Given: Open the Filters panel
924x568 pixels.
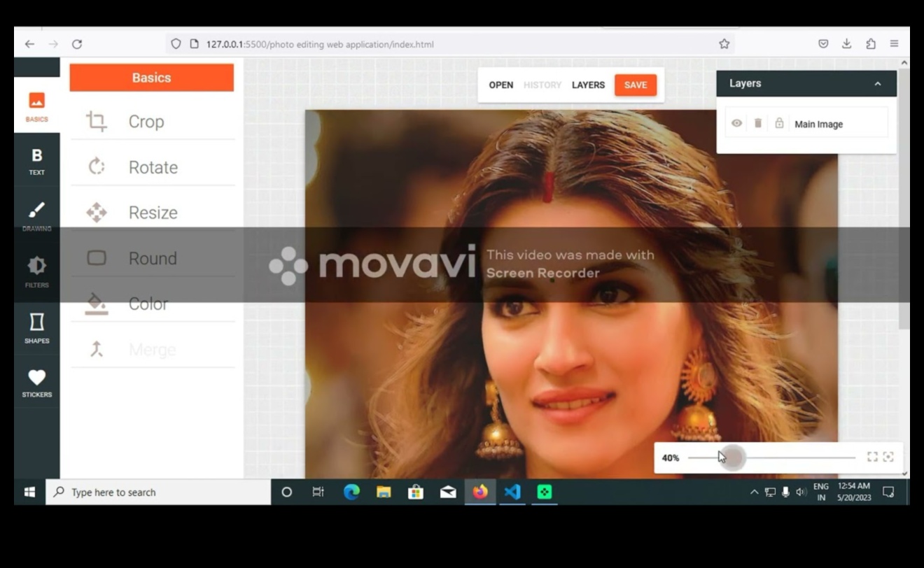Looking at the screenshot, I should [36, 271].
